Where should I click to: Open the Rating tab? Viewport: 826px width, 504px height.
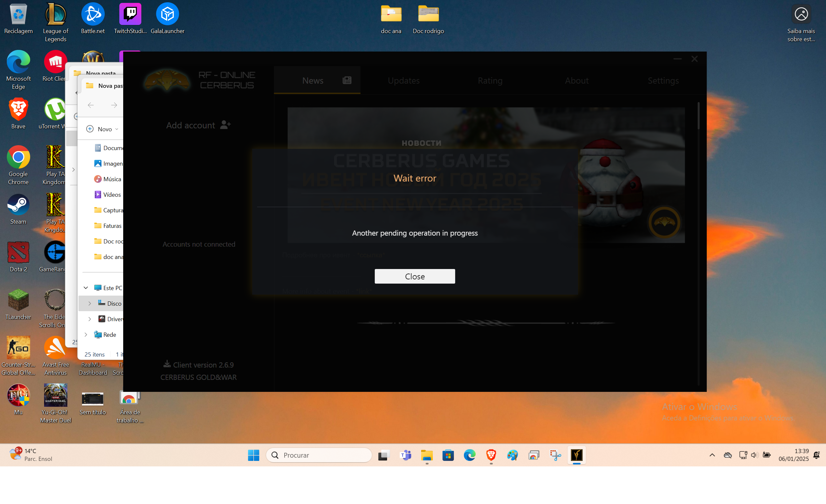coord(490,80)
